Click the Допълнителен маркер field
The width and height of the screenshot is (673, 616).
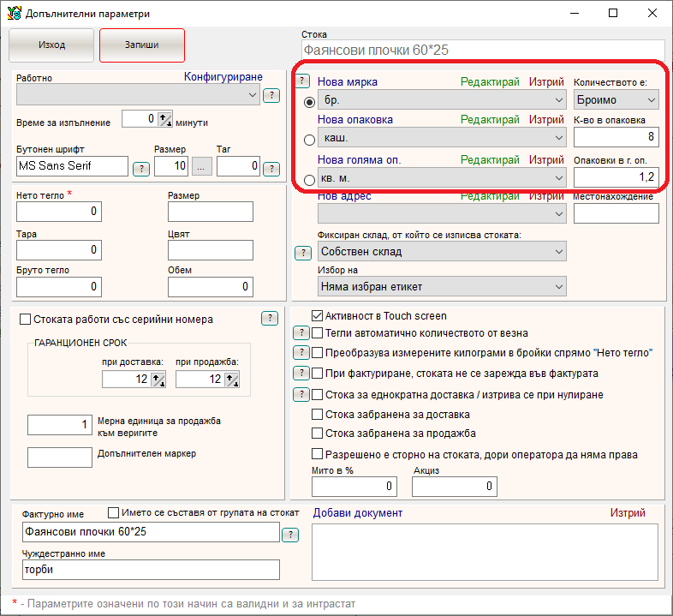(x=60, y=457)
